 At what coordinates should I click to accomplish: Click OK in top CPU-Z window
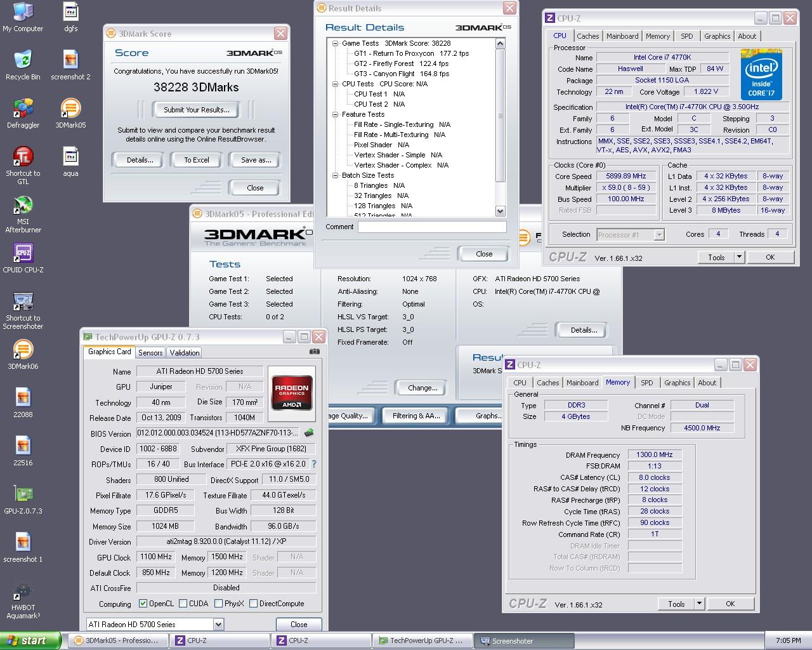769,257
